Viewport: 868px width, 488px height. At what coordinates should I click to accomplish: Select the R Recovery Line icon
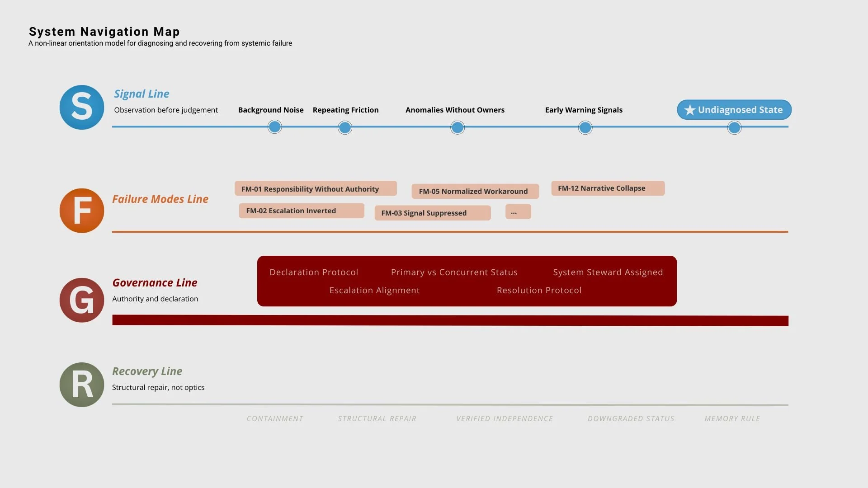[81, 385]
